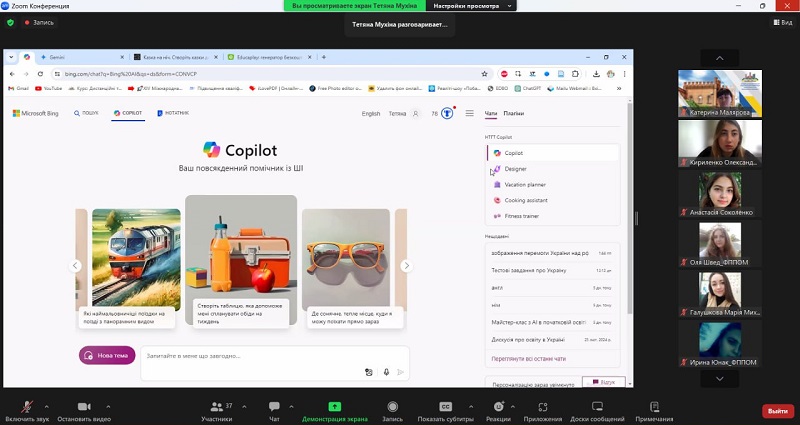Expand reactions options arrow
This screenshot has height=425, width=800.
click(x=513, y=407)
